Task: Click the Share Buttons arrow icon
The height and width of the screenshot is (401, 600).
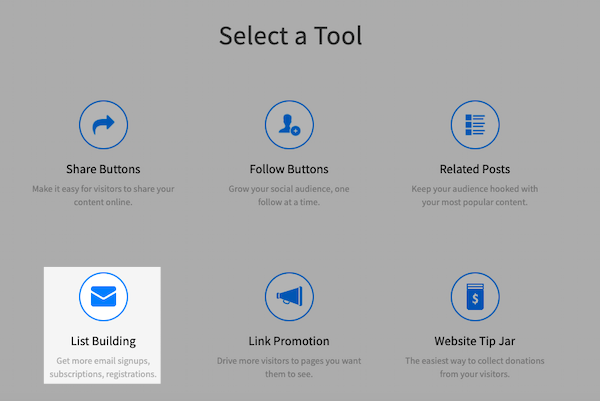Action: click(x=103, y=124)
